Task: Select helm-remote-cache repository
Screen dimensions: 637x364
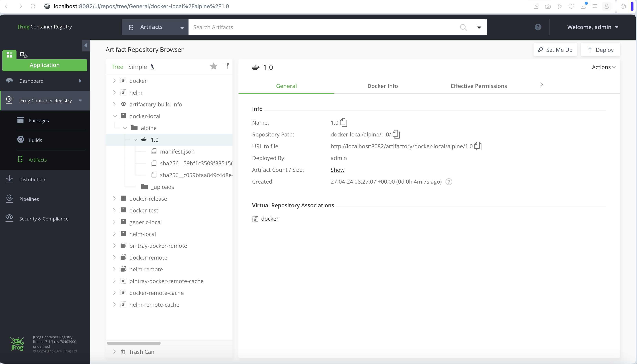Action: pyautogui.click(x=154, y=305)
